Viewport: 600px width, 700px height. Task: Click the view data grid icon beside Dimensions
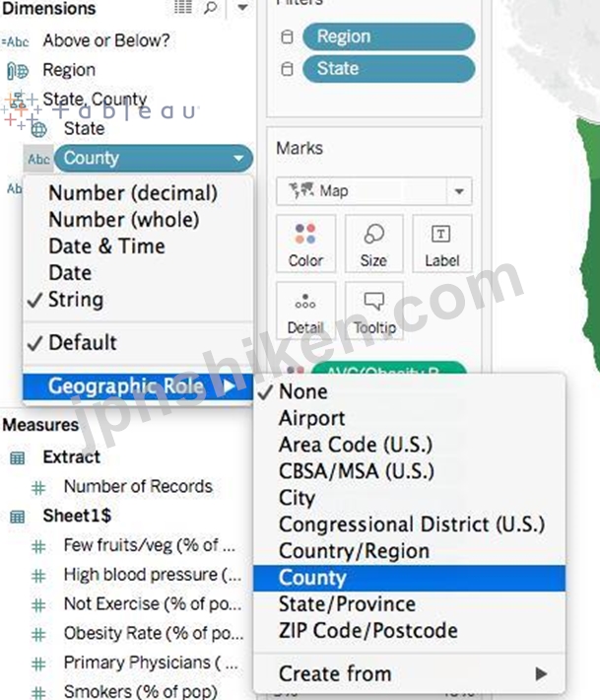pos(183,7)
